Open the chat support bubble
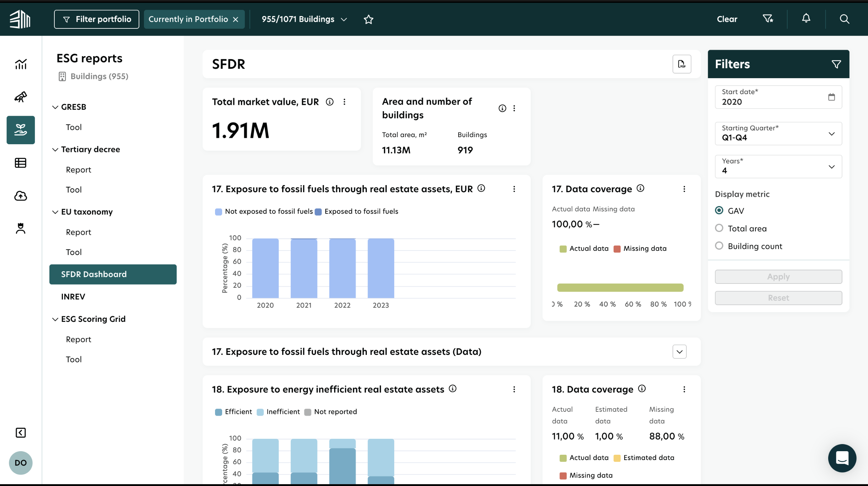The width and height of the screenshot is (868, 486). pos(842,458)
